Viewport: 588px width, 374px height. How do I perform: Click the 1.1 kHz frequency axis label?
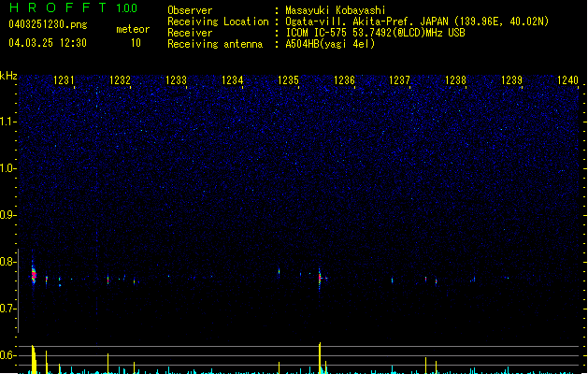[8, 122]
